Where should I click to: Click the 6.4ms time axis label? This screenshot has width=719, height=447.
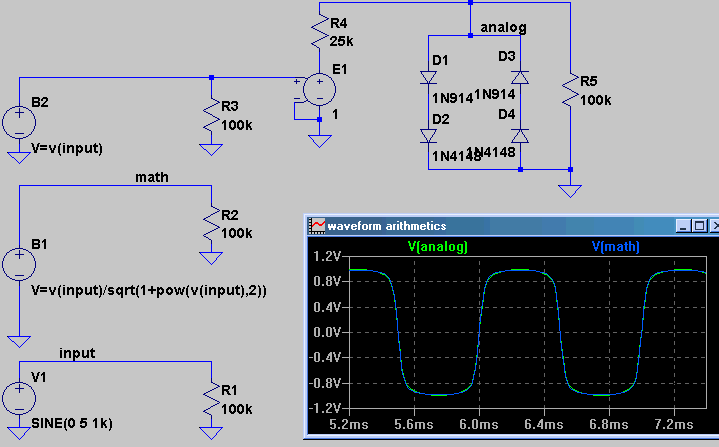click(544, 425)
